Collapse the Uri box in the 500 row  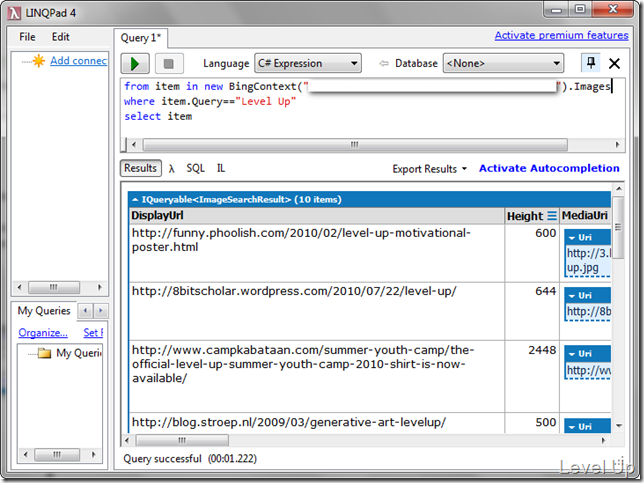tap(572, 427)
